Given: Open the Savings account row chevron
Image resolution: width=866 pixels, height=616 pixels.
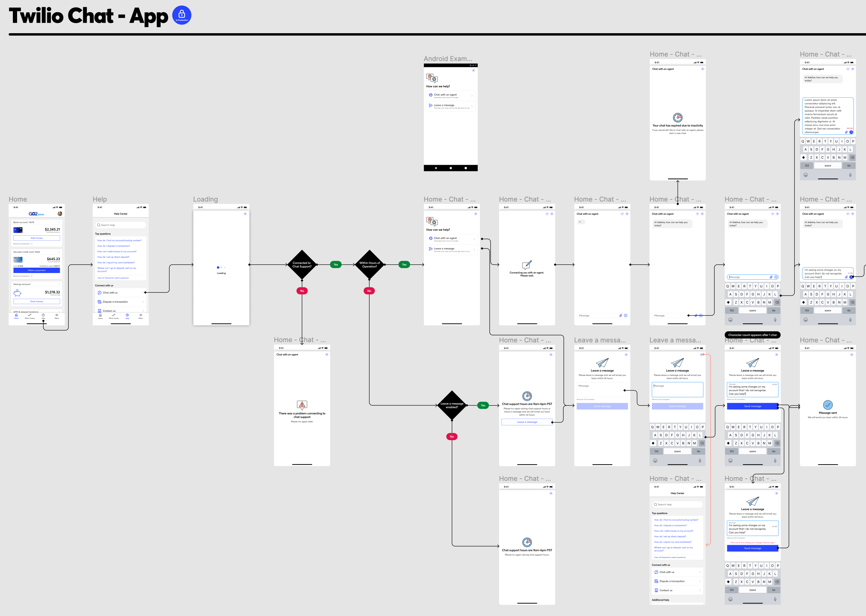Looking at the screenshot, I should click(59, 284).
